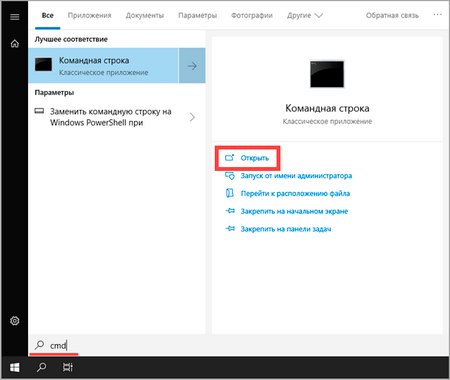Screen dimensions: 450x380
Task: Expand the Командная строка result arrow
Action: point(192,66)
